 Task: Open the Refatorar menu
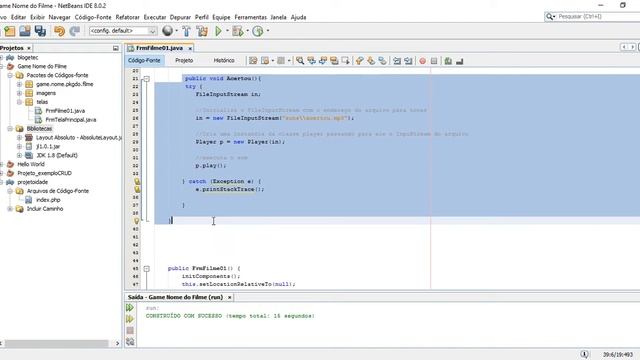pos(127,17)
